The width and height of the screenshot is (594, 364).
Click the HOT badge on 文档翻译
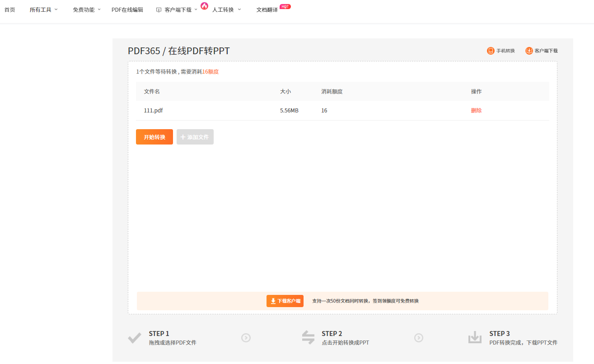pos(285,6)
